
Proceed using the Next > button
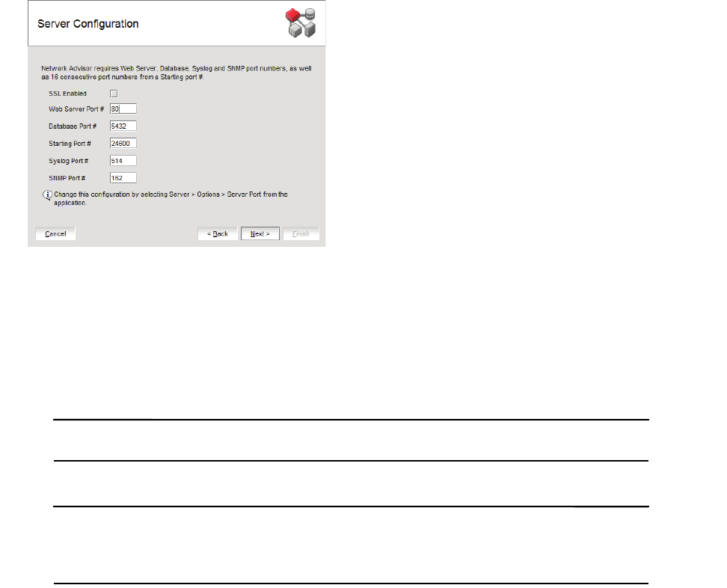point(260,233)
